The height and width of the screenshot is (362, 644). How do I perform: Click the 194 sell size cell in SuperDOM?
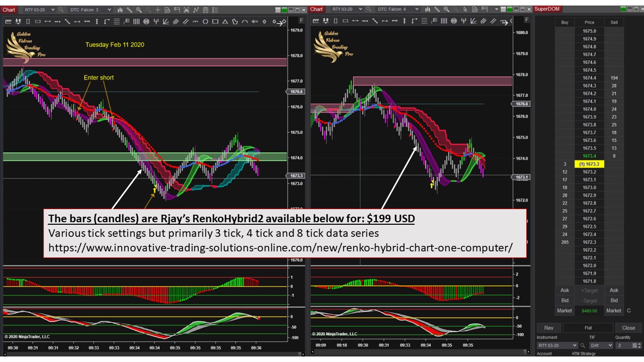pos(614,78)
